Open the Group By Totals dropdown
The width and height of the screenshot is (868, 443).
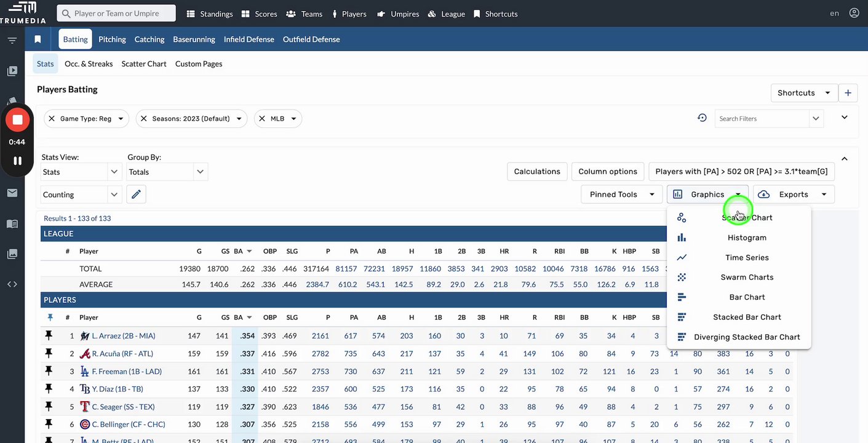pyautogui.click(x=167, y=172)
